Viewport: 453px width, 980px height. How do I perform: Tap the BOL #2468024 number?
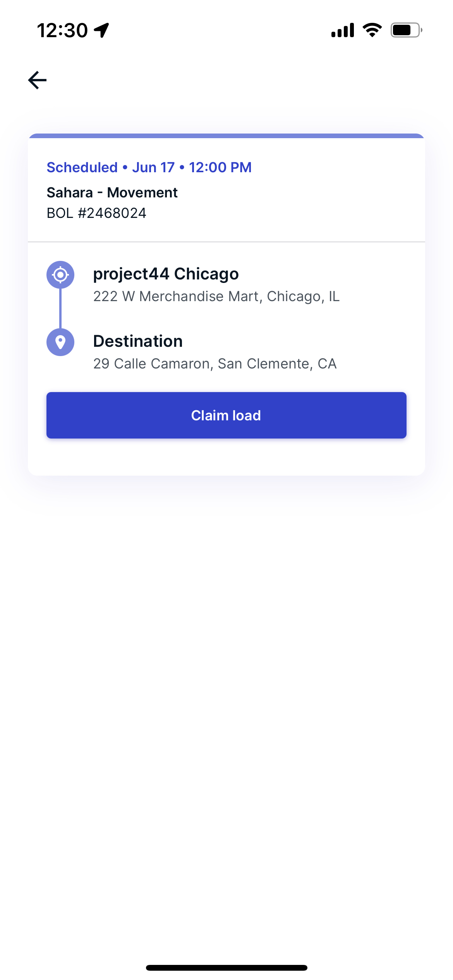click(x=96, y=213)
